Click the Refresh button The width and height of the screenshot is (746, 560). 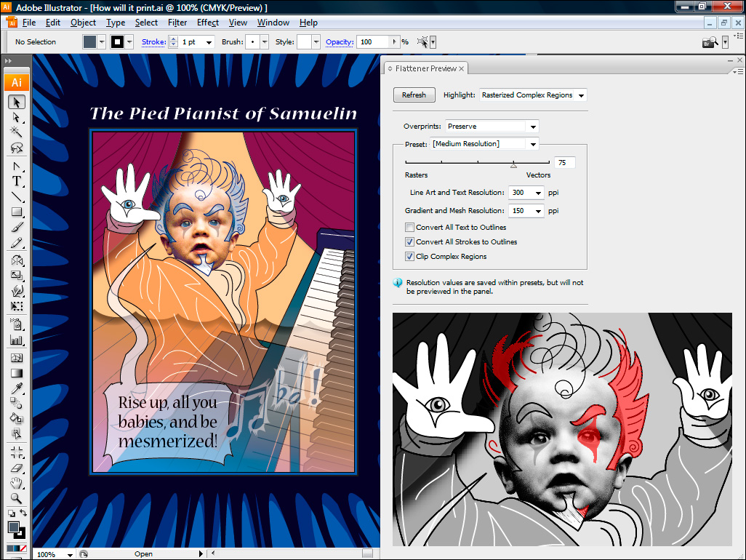[x=414, y=95]
